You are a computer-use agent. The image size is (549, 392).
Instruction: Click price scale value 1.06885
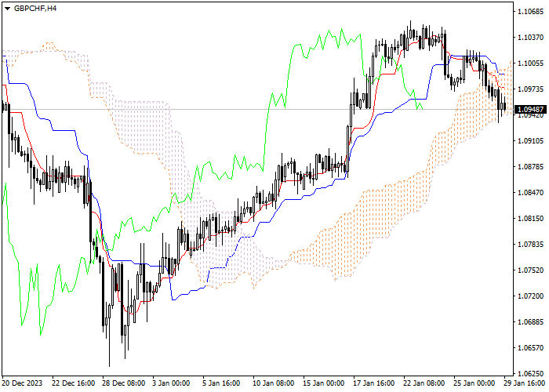coord(530,322)
